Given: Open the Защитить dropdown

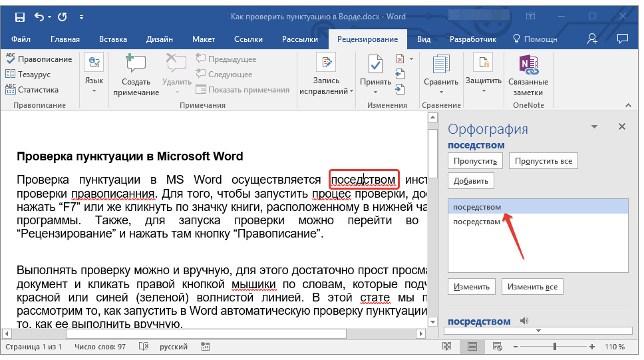Looking at the screenshot, I should click(x=483, y=90).
